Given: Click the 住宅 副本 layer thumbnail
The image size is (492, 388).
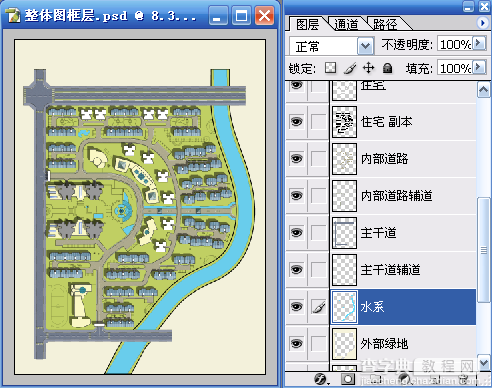Looking at the screenshot, I should point(344,122).
